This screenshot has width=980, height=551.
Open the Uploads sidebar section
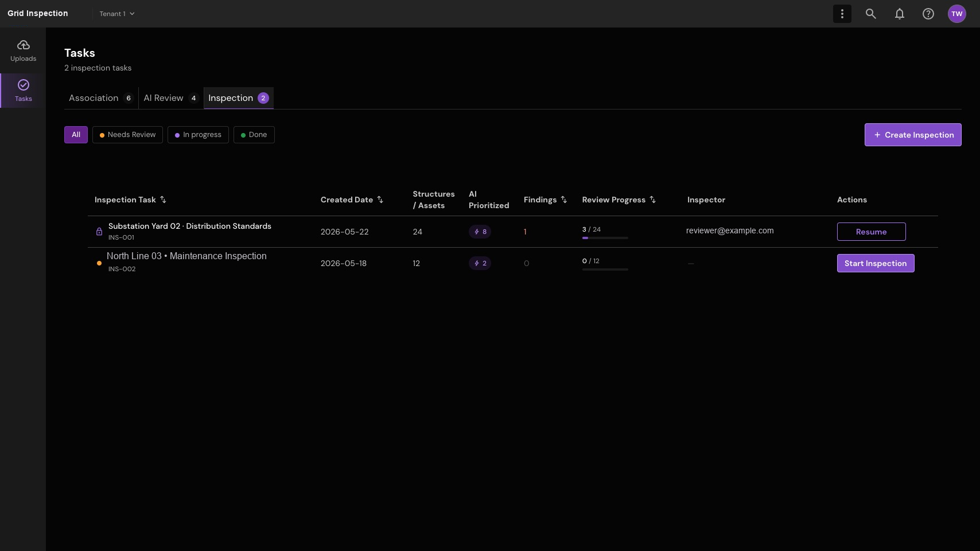[x=23, y=50]
